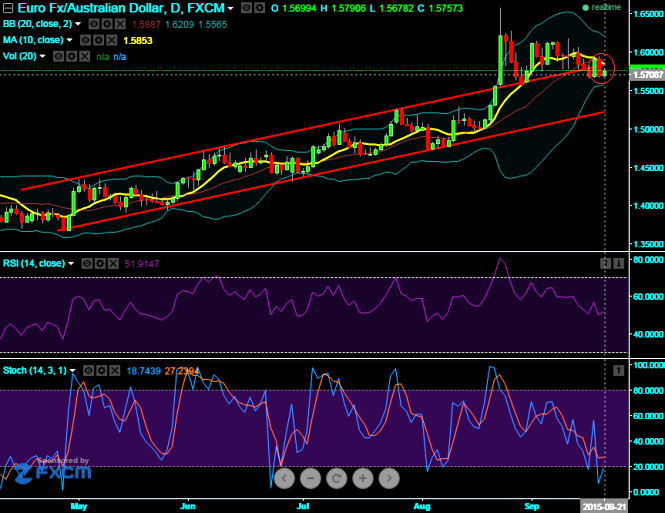The width and height of the screenshot is (665, 513).
Task: Click the 1.60000 price axis label
Action: (x=648, y=52)
